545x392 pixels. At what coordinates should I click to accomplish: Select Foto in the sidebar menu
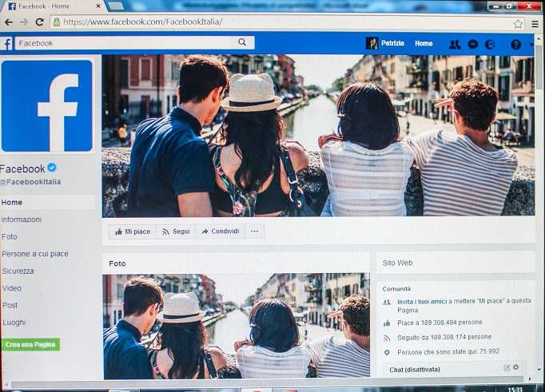click(x=10, y=237)
